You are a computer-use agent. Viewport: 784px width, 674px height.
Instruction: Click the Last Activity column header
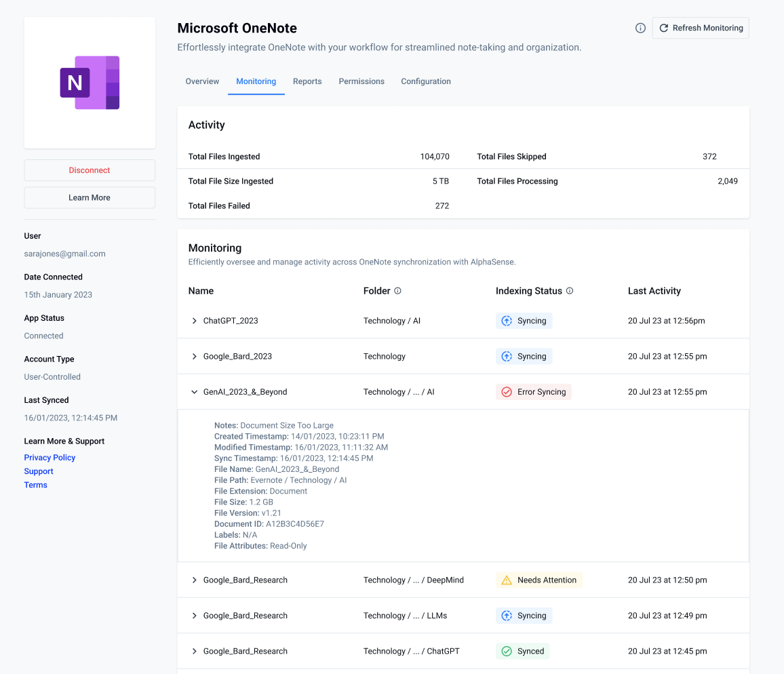click(x=654, y=291)
